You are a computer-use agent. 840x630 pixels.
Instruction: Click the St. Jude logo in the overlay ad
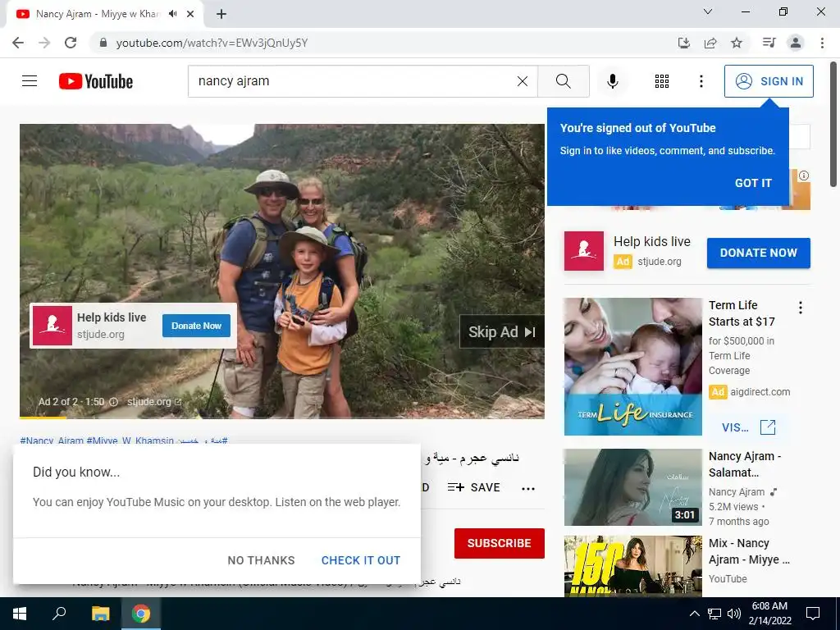(52, 326)
